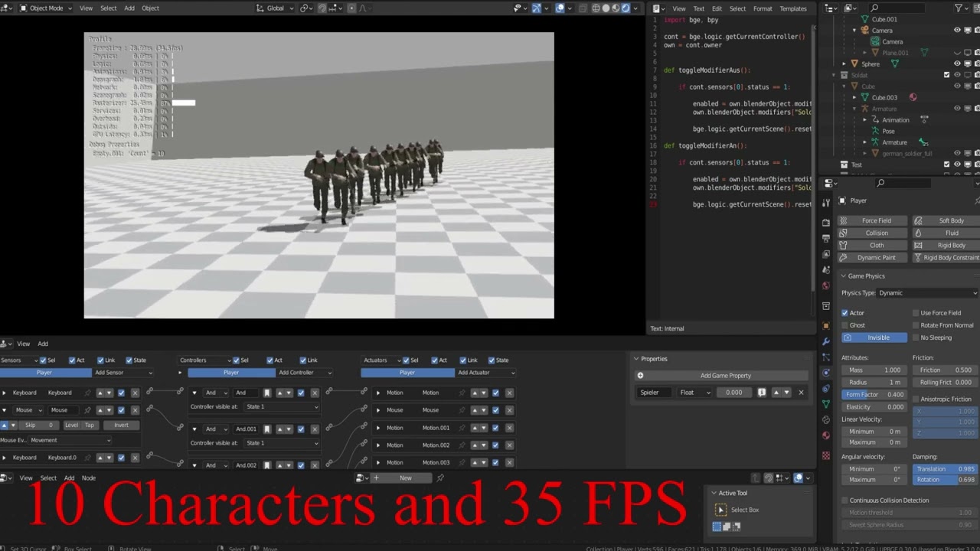Add Cloth physics to Player
Image resolution: width=980 pixels, height=551 pixels.
(x=871, y=245)
